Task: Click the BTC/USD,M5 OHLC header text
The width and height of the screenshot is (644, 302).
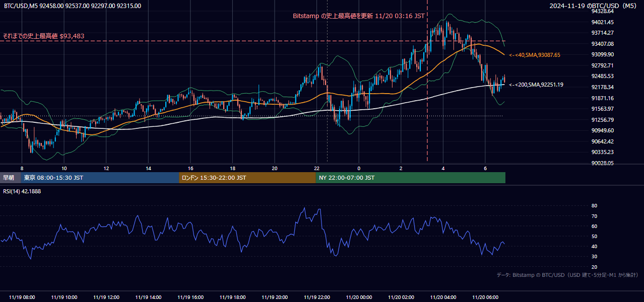Action: 72,6
